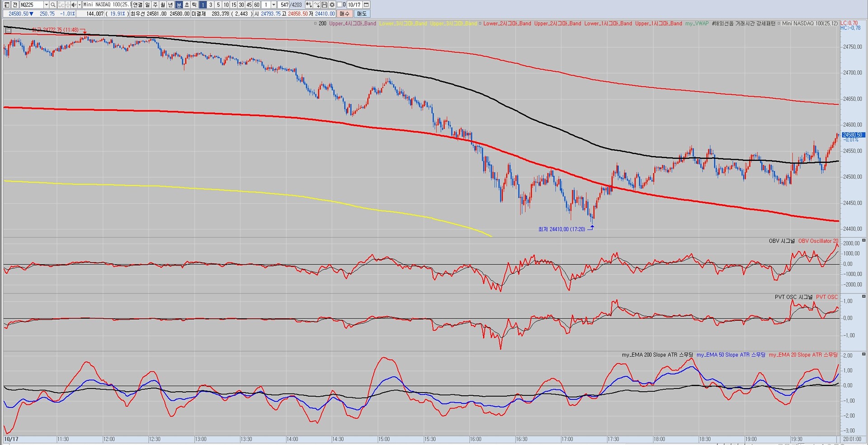Click the my_VWAP legend label
The height and width of the screenshot is (445, 868).
coord(697,23)
